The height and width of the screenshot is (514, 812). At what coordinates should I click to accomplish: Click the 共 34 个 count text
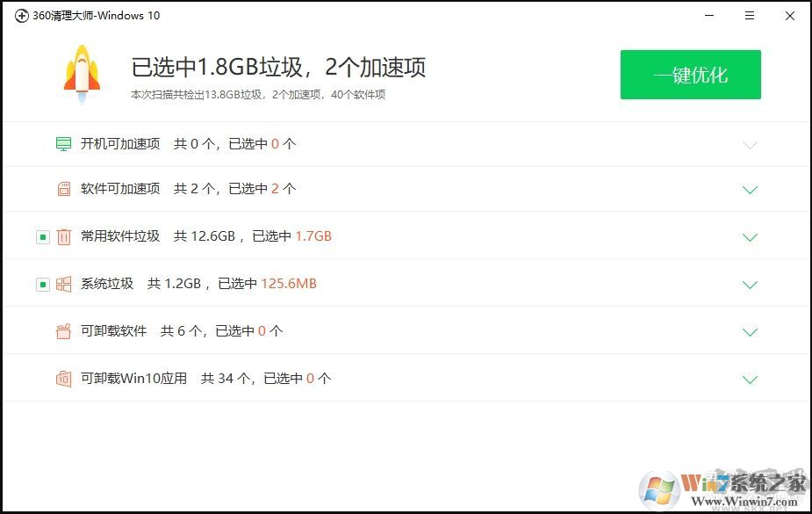[226, 378]
